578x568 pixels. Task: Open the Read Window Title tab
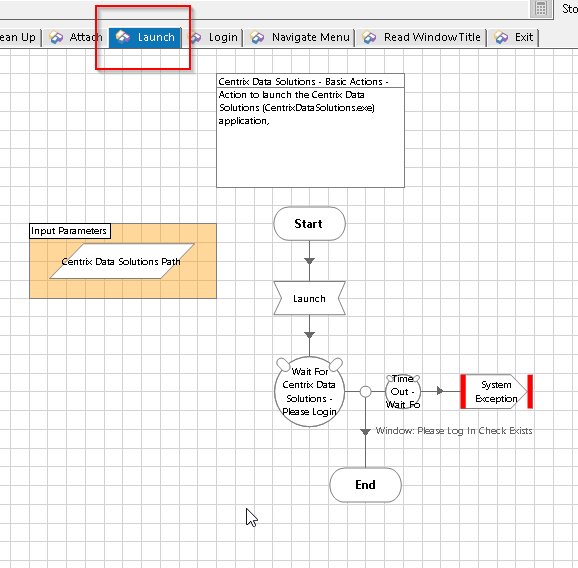421,37
